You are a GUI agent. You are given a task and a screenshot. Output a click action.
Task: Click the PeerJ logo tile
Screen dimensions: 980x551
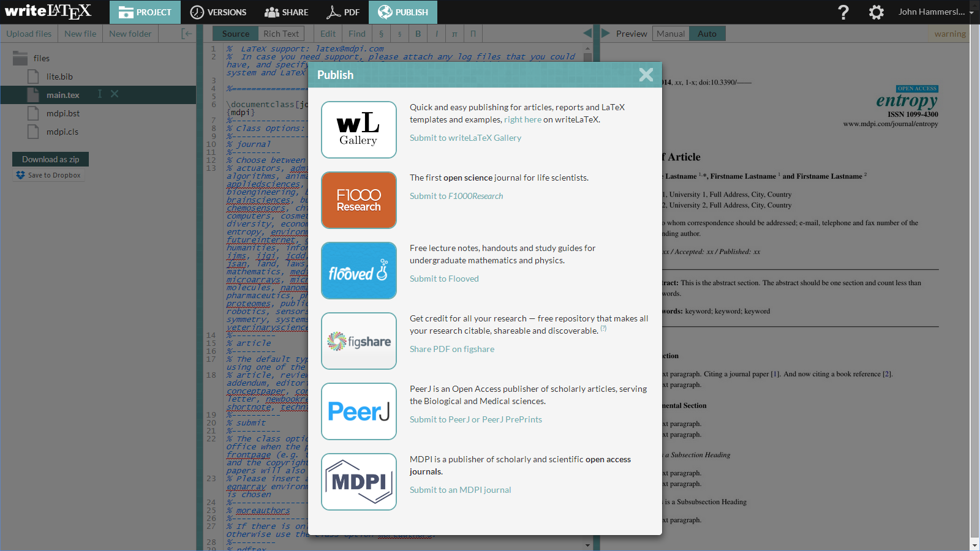point(358,411)
